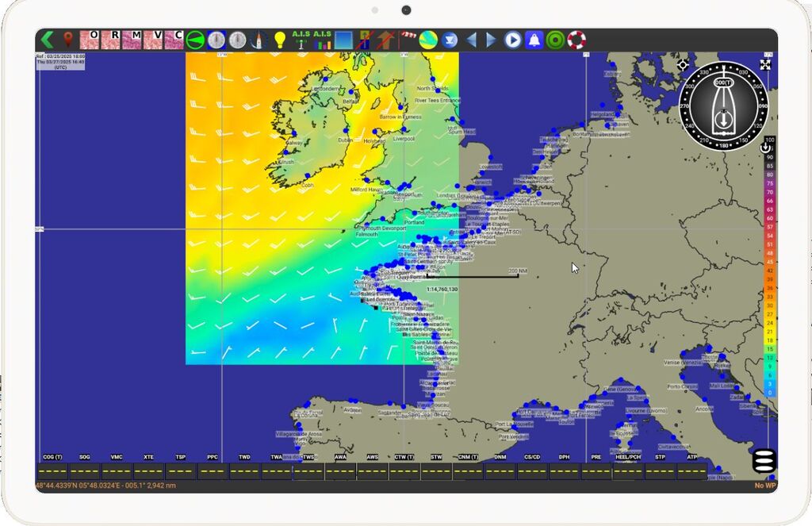Screen dimensions: 812x526
Task: Select the chart layer thumbnail labeled O
Action: pos(89,40)
